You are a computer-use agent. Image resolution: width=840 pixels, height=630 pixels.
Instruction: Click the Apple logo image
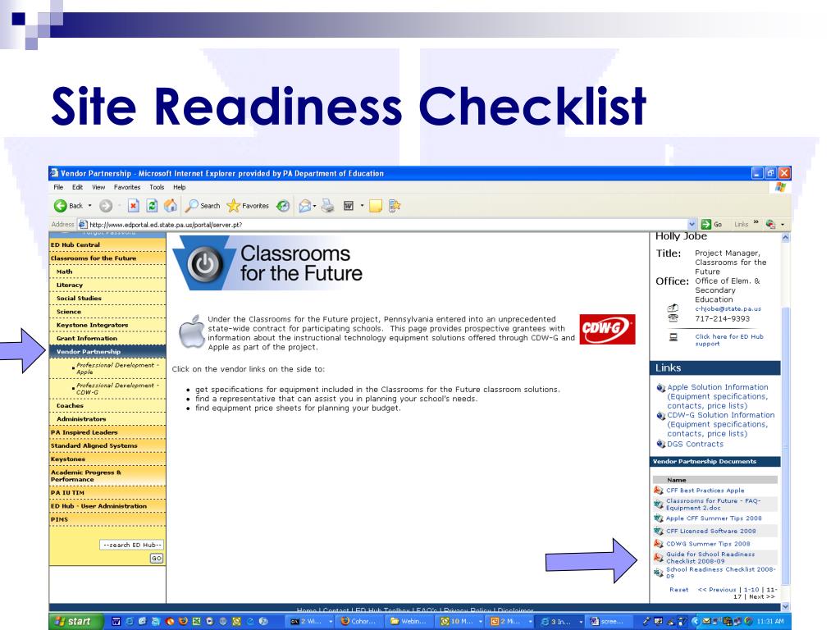click(191, 331)
